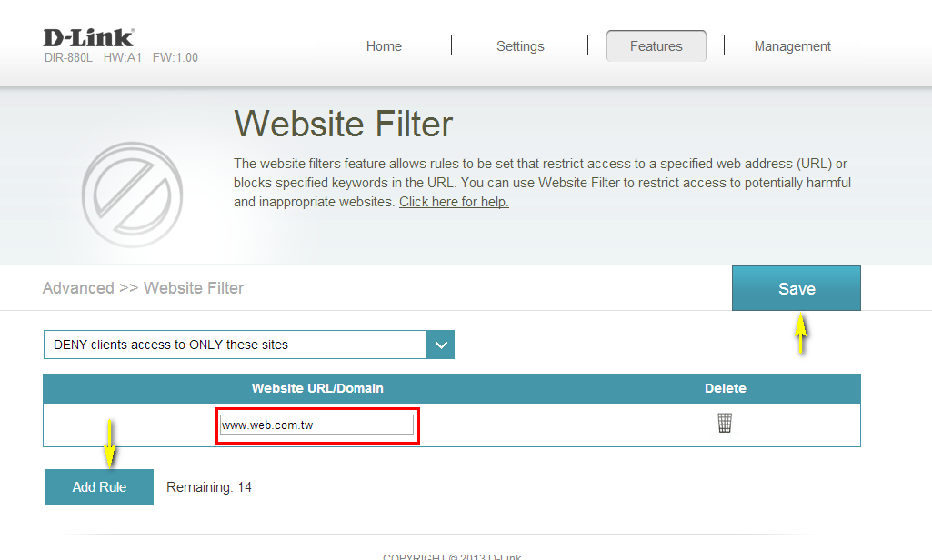Click the COPYRIGHT 2013 D-Link footer
The height and width of the screenshot is (560, 932).
coord(452,555)
